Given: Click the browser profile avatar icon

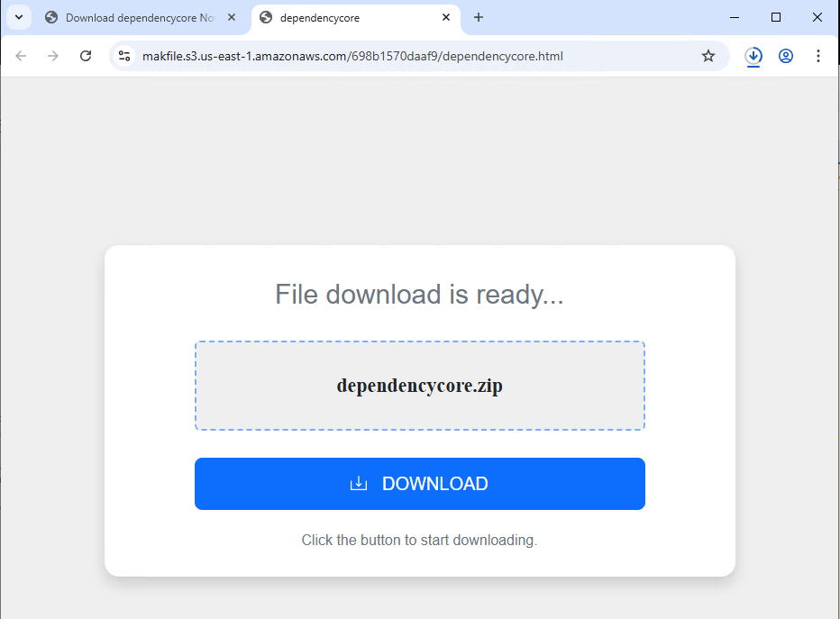Looking at the screenshot, I should coord(786,56).
